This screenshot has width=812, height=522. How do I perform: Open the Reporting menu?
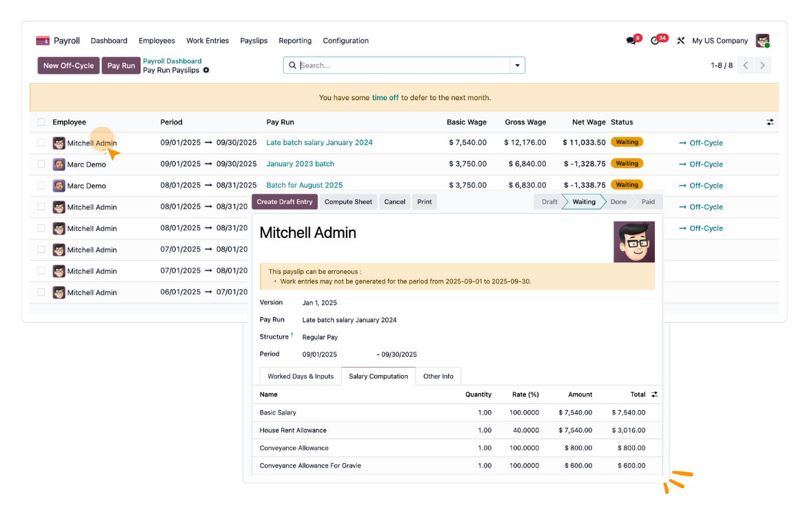point(295,41)
